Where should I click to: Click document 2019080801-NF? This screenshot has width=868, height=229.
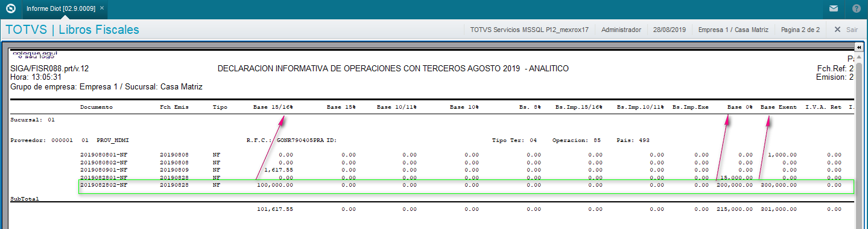[104, 155]
